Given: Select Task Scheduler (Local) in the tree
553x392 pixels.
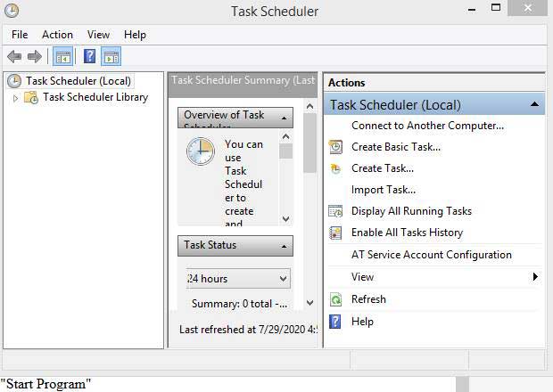Looking at the screenshot, I should [x=78, y=81].
